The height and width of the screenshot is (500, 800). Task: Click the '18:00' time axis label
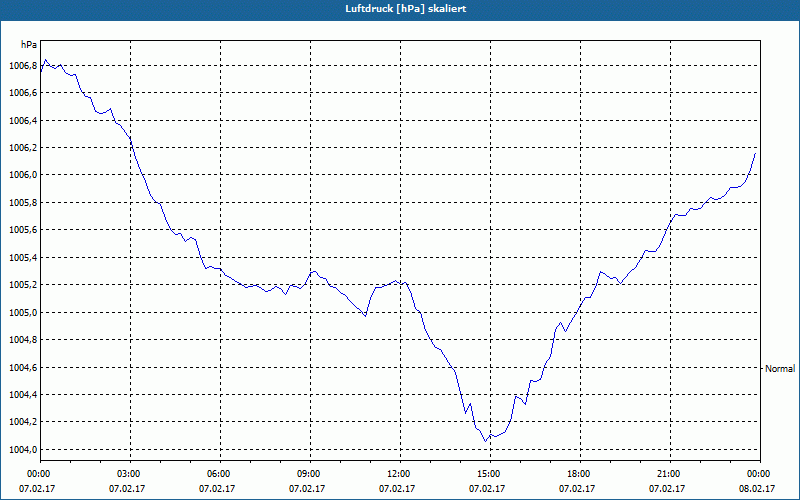click(x=580, y=474)
